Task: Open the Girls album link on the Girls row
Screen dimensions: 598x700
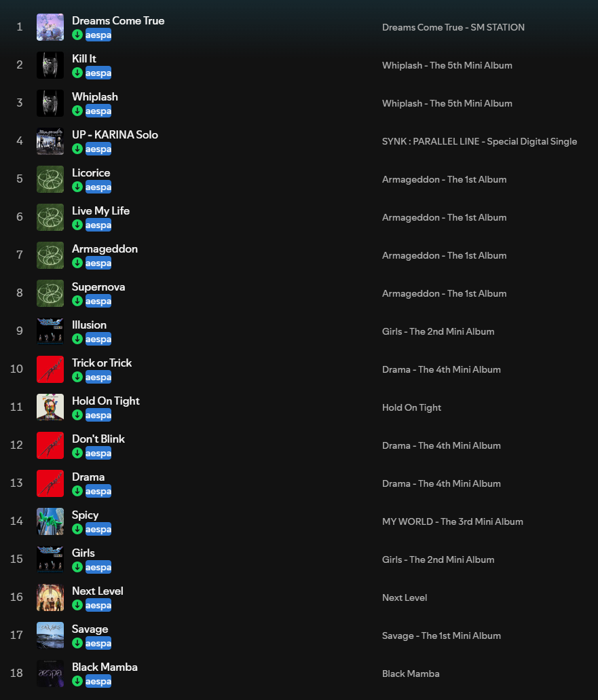Action: (438, 559)
